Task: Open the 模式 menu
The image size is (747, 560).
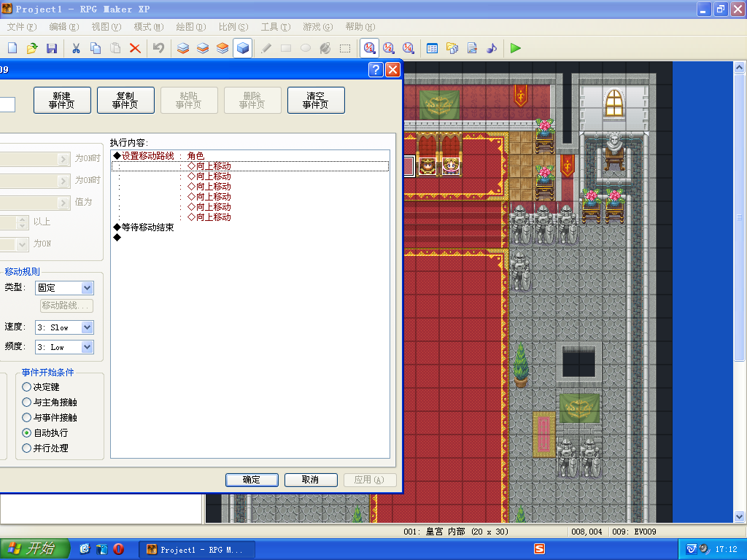Action: 149,27
